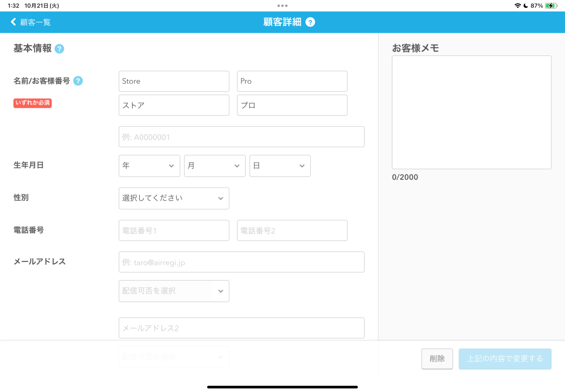
Task: Open the 日 birth day dropdown
Action: point(280,166)
